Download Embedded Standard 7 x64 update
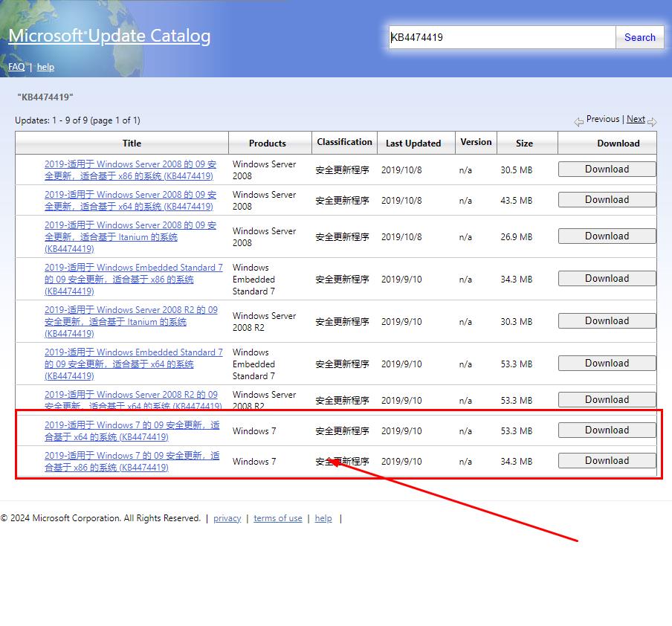672x626 pixels. point(607,364)
